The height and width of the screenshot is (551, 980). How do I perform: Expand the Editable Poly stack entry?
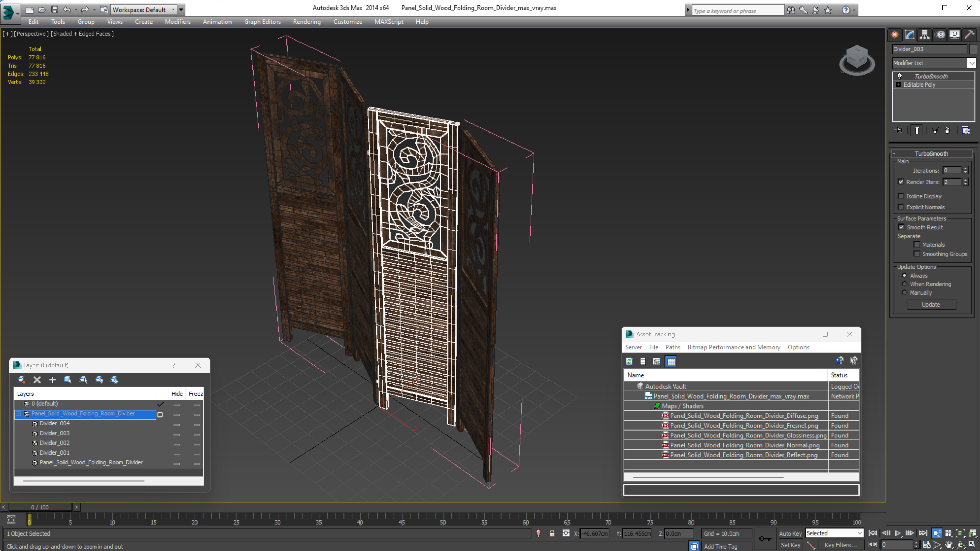[898, 84]
